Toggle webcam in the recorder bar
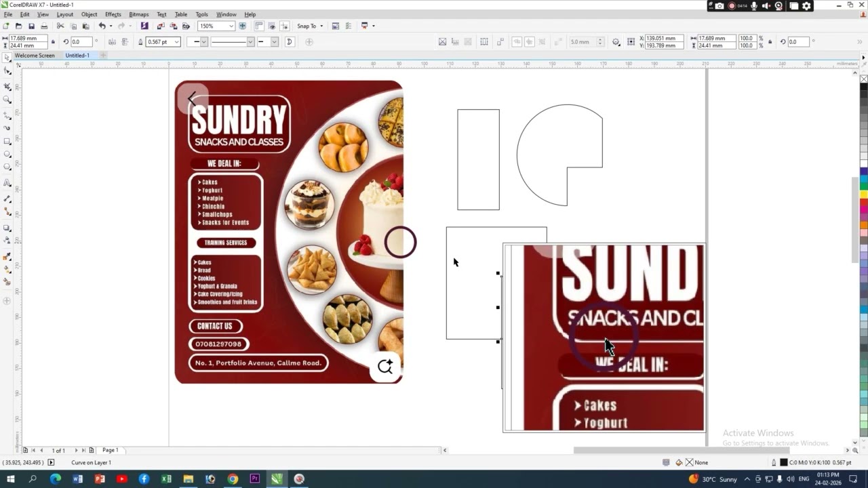The height and width of the screenshot is (488, 868). coord(778,5)
